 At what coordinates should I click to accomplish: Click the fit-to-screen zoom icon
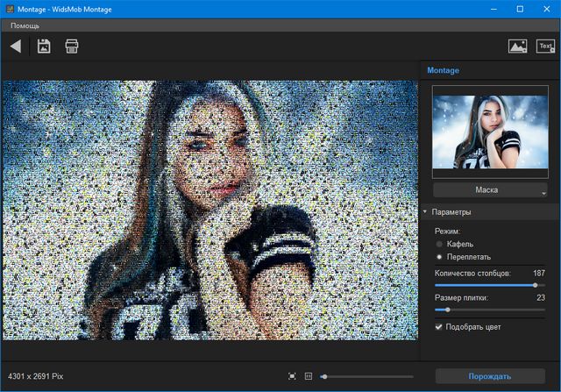(292, 376)
